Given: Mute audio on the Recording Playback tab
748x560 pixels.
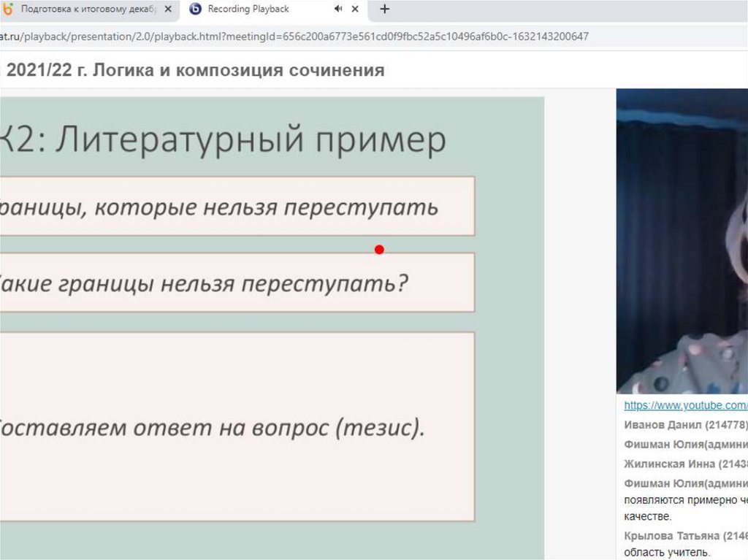Looking at the screenshot, I should click(x=338, y=9).
